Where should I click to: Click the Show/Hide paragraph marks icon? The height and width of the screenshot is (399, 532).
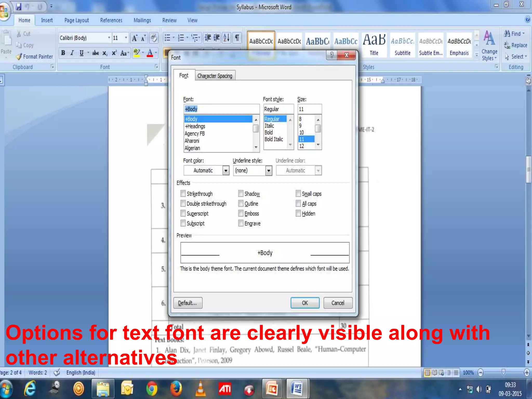tap(237, 38)
